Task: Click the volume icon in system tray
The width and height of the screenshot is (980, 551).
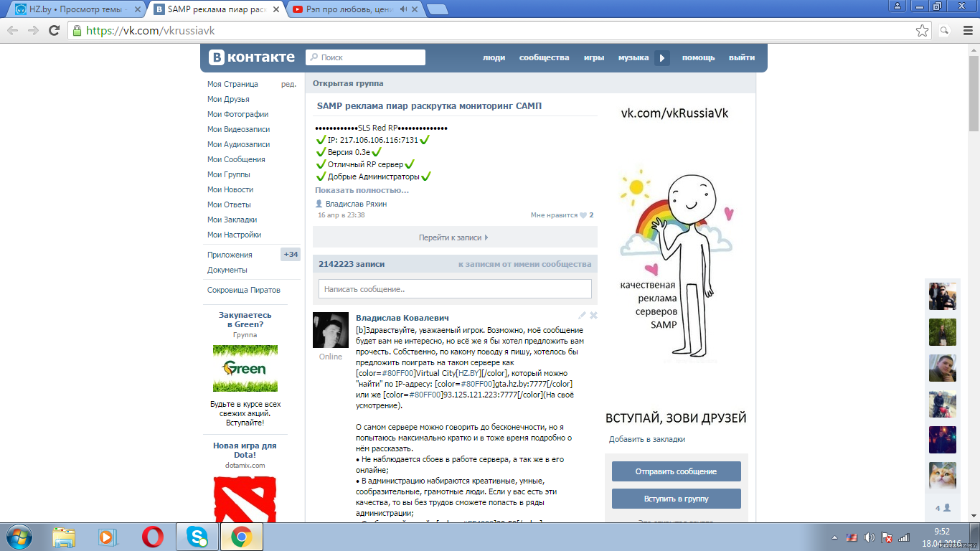Action: 870,537
